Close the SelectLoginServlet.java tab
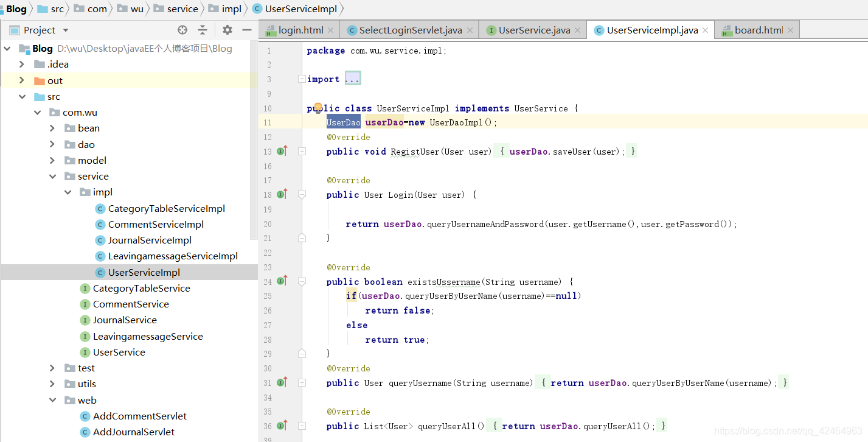The width and height of the screenshot is (868, 442). point(469,30)
